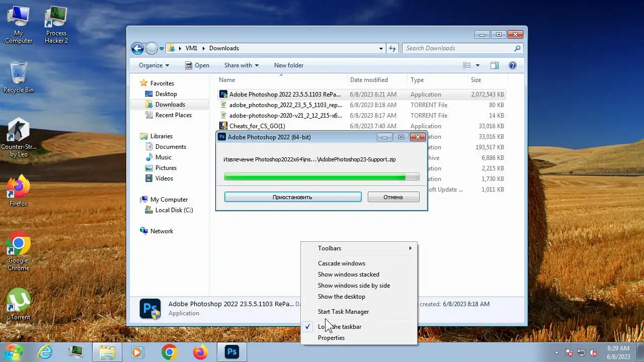Screen dimensions: 644x362
Task: Focus the Search Downloads field
Action: [458, 48]
